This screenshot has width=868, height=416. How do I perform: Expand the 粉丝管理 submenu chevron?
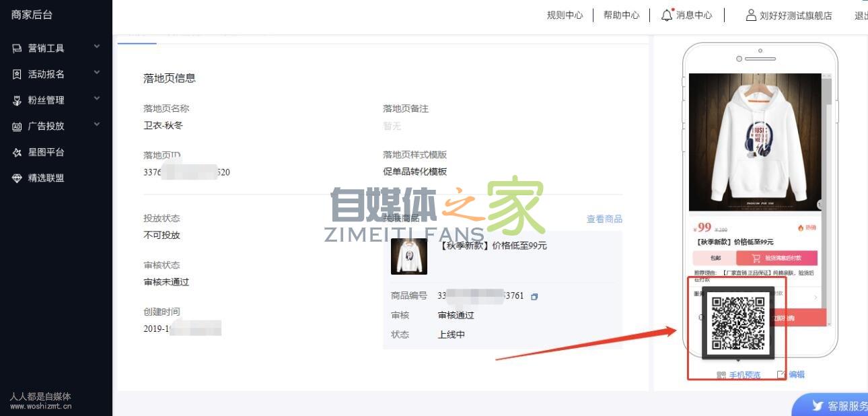[97, 98]
